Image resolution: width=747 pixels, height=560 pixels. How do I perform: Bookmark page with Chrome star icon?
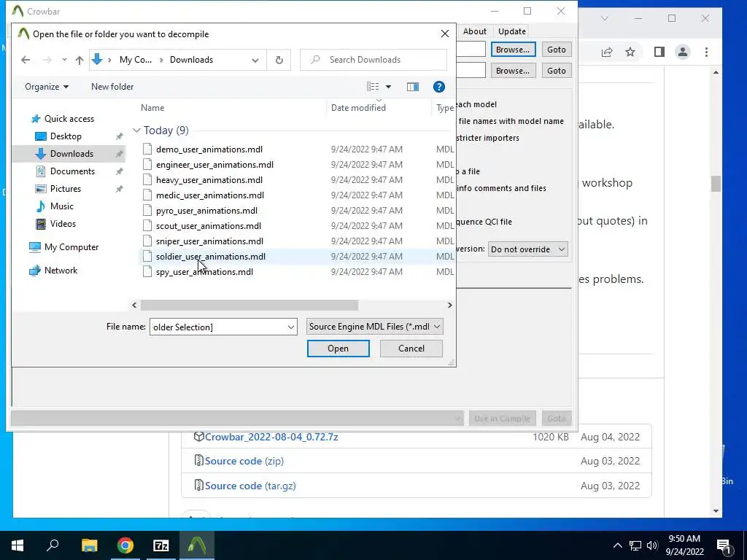[630, 52]
